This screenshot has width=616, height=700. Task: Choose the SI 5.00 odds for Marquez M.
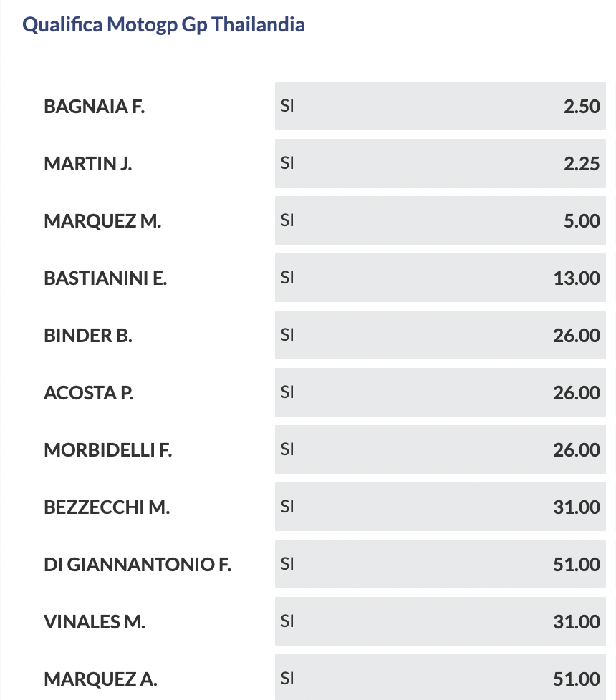pos(440,220)
